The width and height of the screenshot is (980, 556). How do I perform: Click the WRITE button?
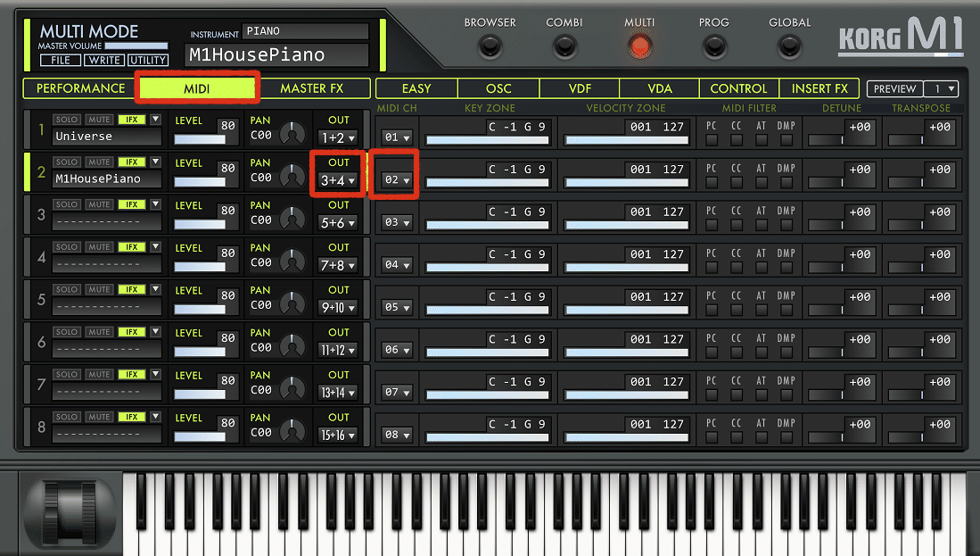pos(104,60)
